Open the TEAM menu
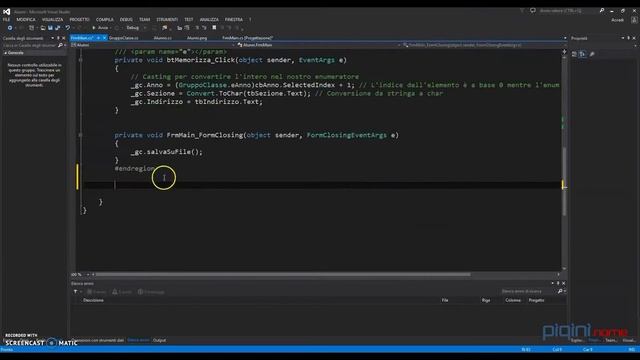Screen dimensions: 640x360 tap(144, 20)
